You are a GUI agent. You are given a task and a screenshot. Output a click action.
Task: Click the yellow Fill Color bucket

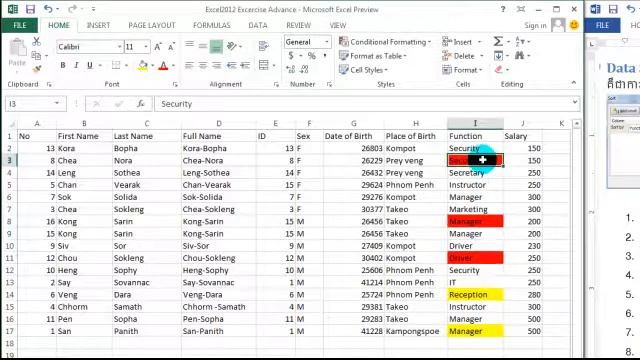point(142,65)
